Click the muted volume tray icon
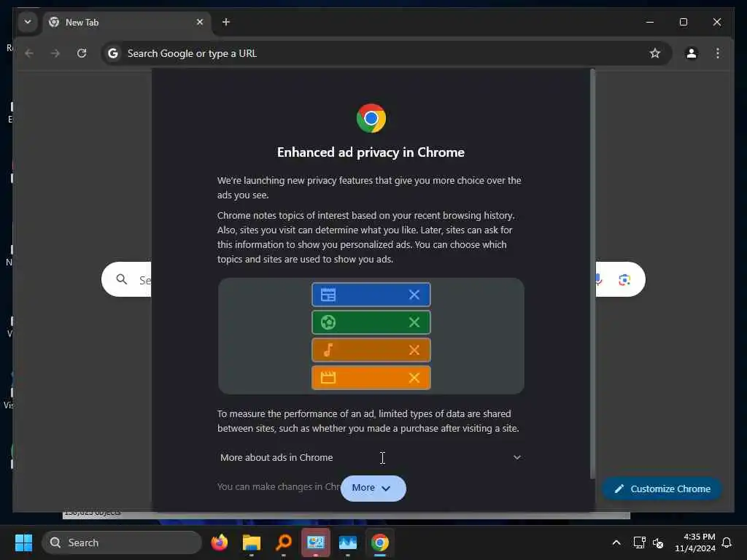 658,542
